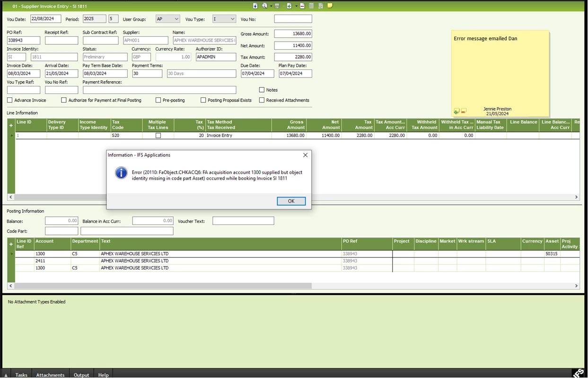Image resolution: width=588 pixels, height=378 pixels.
Task: Open the dropdown arrow beside the New record icon
Action: pyautogui.click(x=296, y=6)
